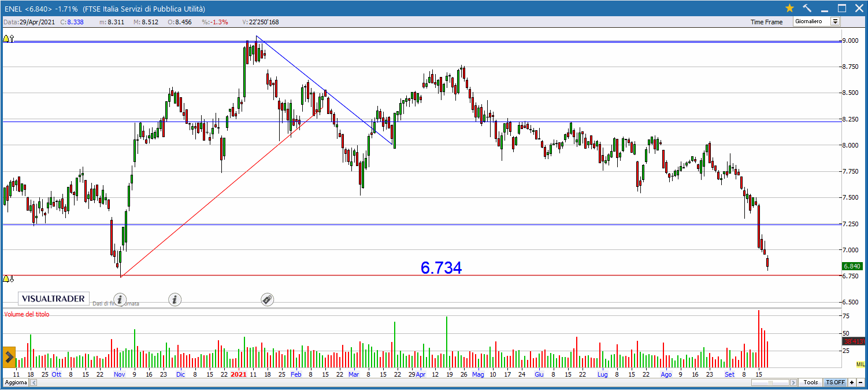This screenshot has width=868, height=390.
Task: Click the Nov month label on axis
Action: click(x=120, y=374)
